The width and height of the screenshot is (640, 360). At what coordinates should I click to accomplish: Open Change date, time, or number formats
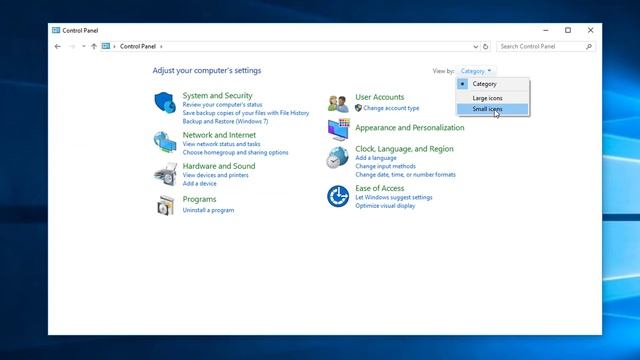click(x=405, y=175)
